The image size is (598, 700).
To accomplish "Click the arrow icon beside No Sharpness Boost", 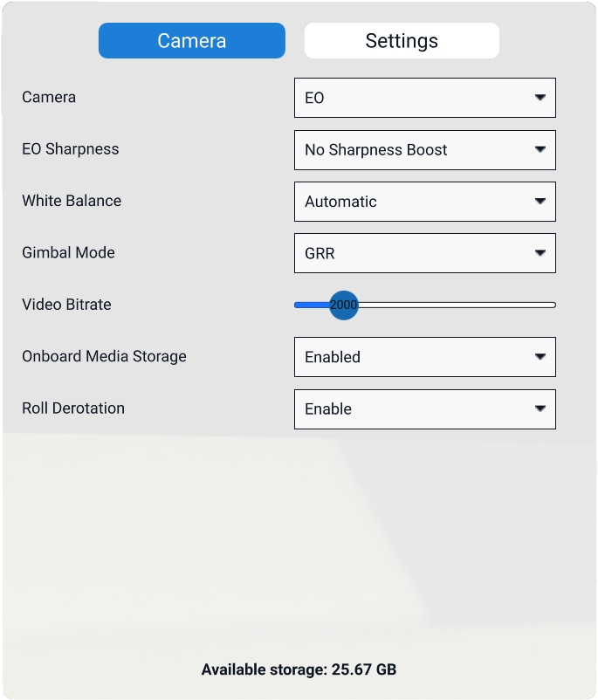I will pos(540,150).
